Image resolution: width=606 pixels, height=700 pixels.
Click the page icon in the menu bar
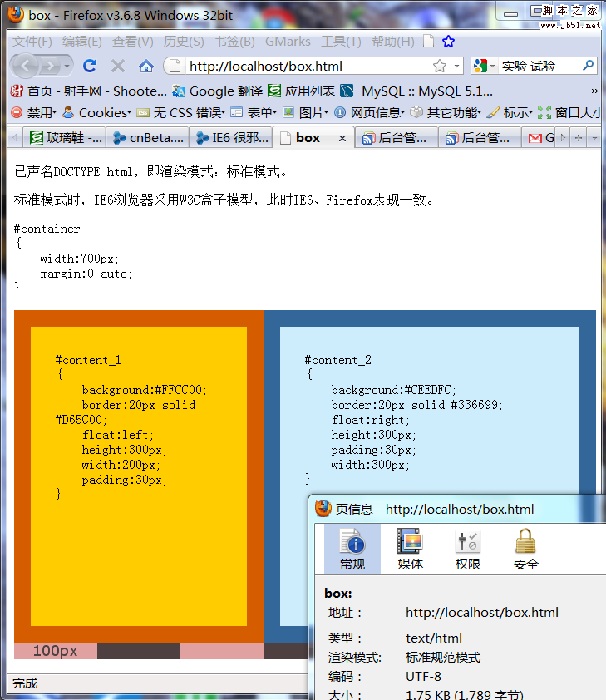[x=428, y=41]
